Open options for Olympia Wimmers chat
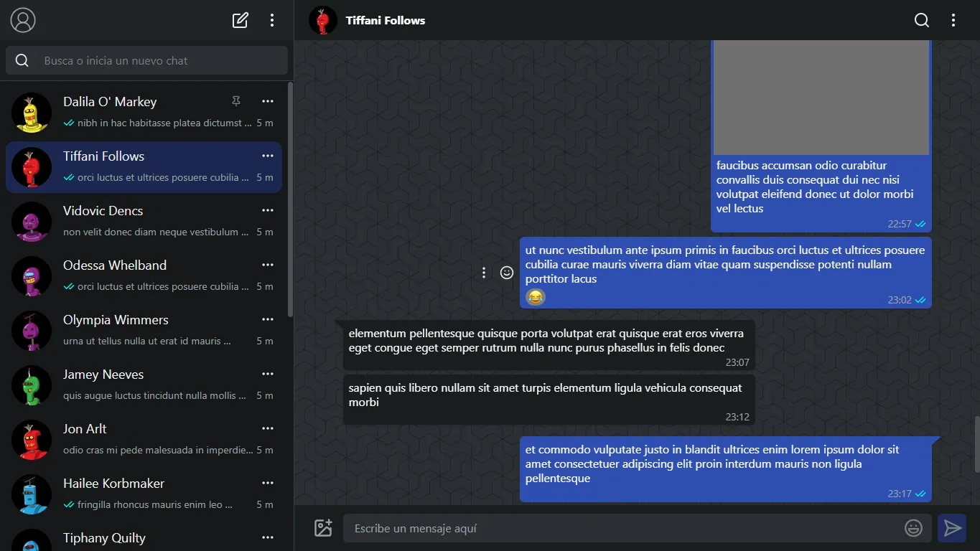 268,319
